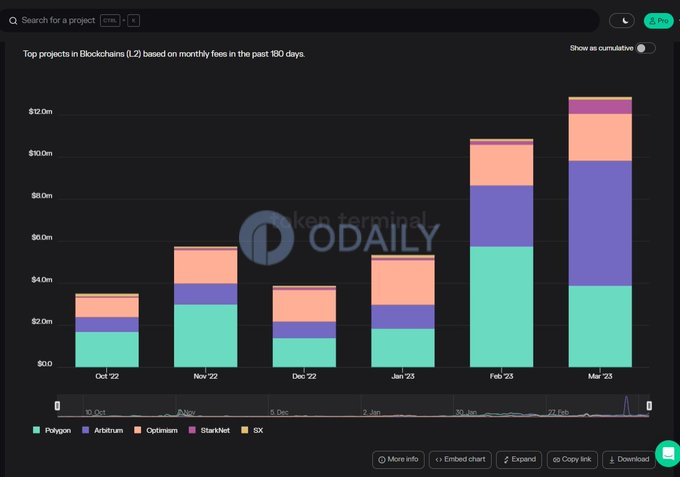Toggle Optimism series in legend
Viewport: 680px width, 477px height.
156,430
